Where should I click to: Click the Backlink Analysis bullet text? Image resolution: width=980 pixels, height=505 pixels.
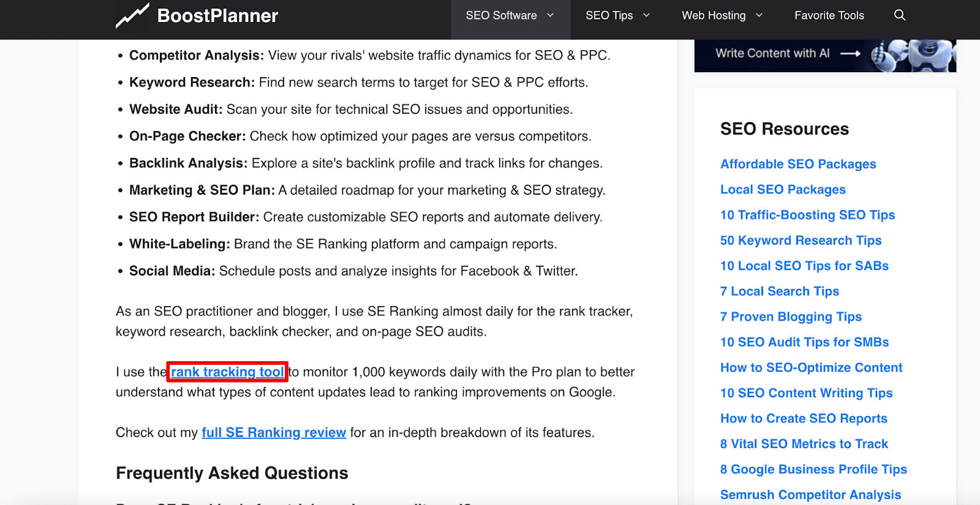[366, 163]
